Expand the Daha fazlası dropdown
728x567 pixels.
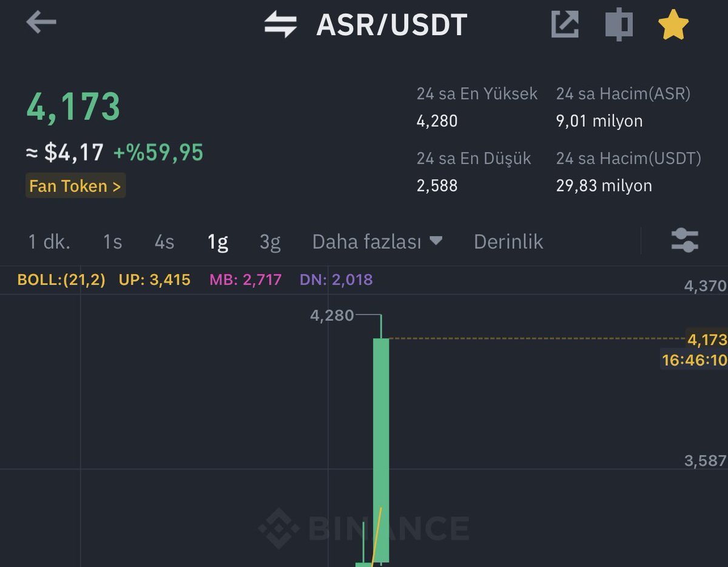(x=377, y=242)
